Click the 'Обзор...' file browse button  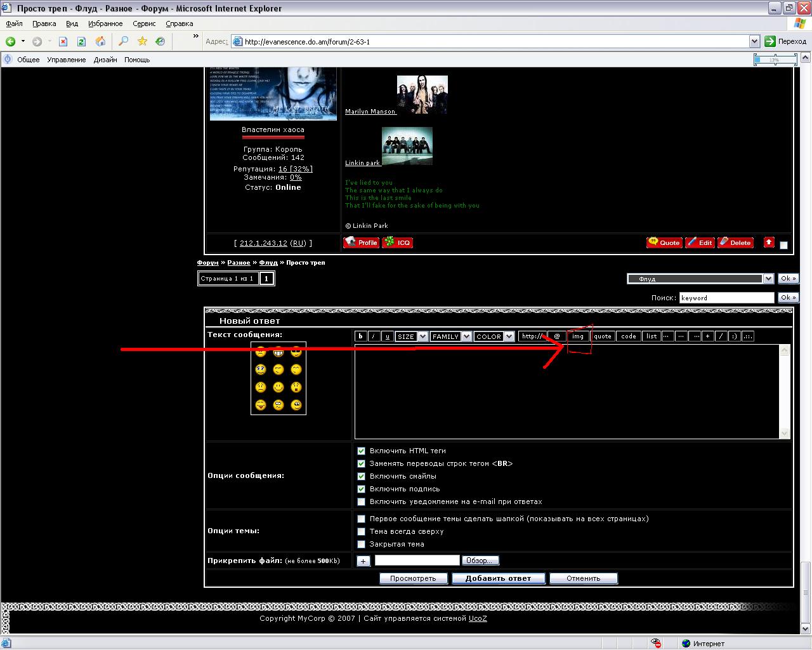point(480,560)
